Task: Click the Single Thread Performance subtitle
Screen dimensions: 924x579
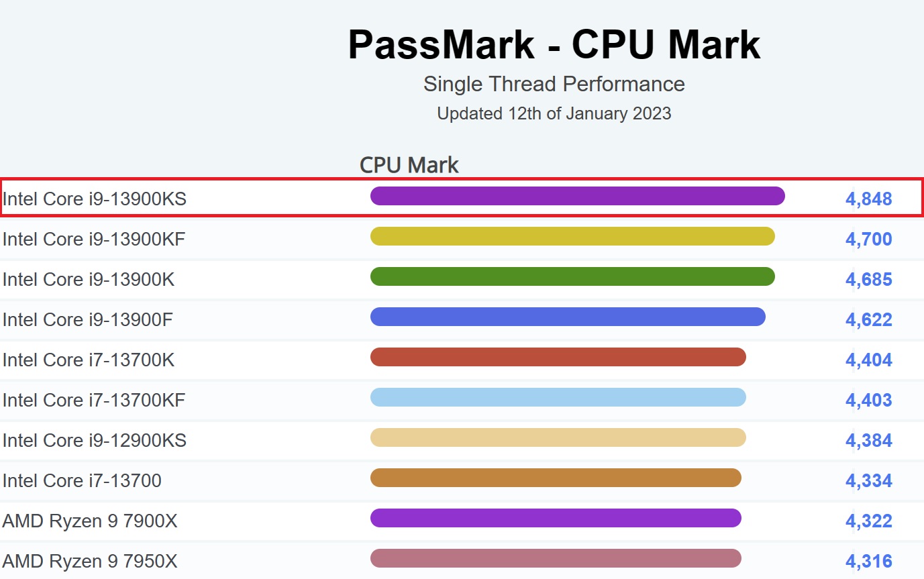Action: (x=554, y=85)
